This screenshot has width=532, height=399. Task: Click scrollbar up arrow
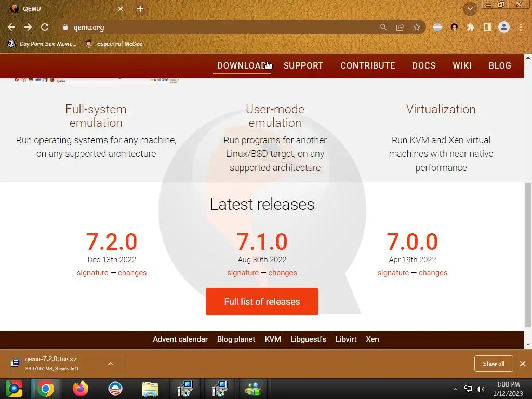[528, 57]
